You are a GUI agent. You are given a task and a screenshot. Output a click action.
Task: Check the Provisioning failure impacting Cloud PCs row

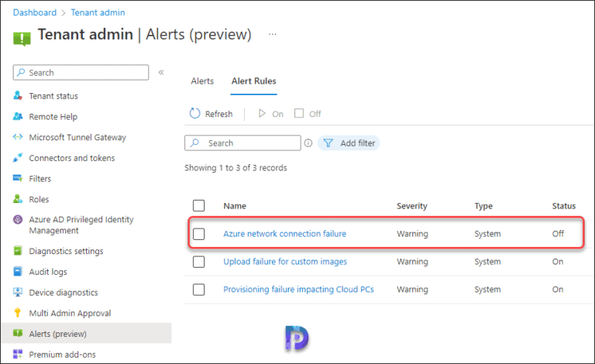[198, 290]
